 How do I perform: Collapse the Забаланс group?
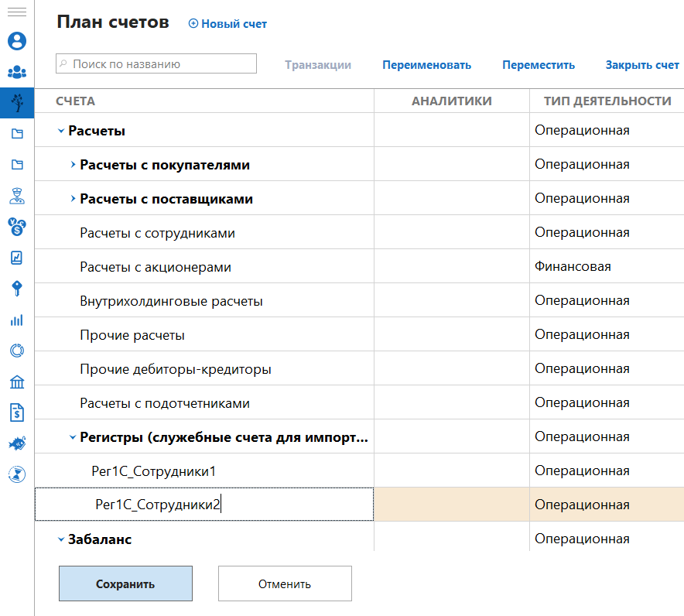[61, 539]
